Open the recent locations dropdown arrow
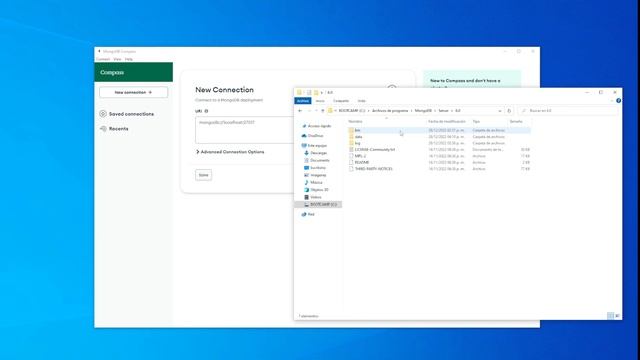The image size is (640, 360). (316, 111)
